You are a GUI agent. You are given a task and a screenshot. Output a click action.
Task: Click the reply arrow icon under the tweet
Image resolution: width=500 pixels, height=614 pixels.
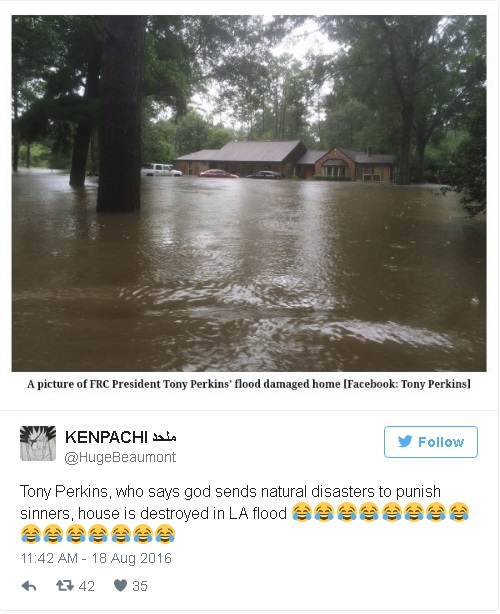(x=29, y=587)
